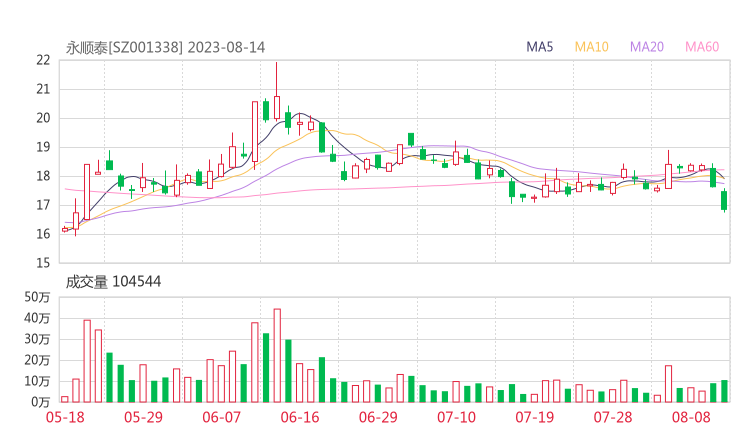Click the 成交量 104544 volume label
Image resolution: width=740 pixels, height=440 pixels.
(x=113, y=282)
